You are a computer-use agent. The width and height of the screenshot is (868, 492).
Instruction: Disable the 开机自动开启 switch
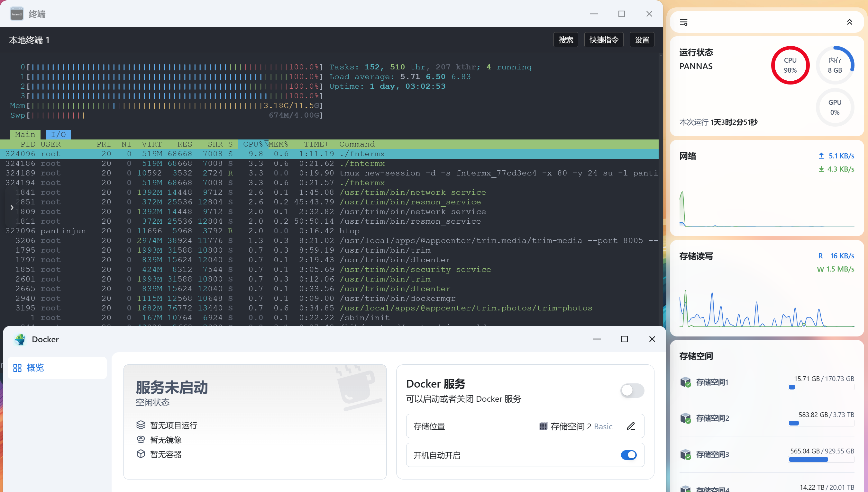coord(628,455)
